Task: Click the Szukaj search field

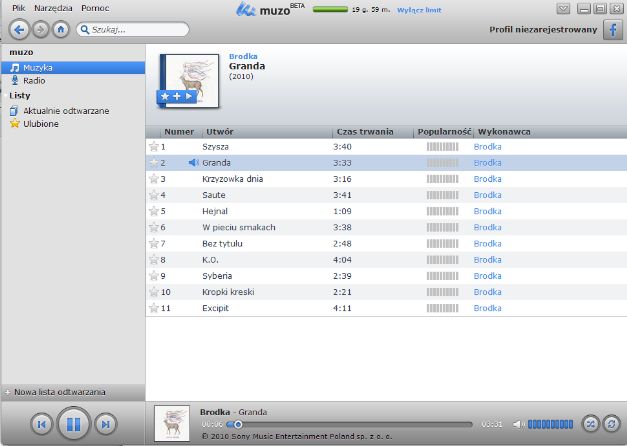Action: pos(132,30)
